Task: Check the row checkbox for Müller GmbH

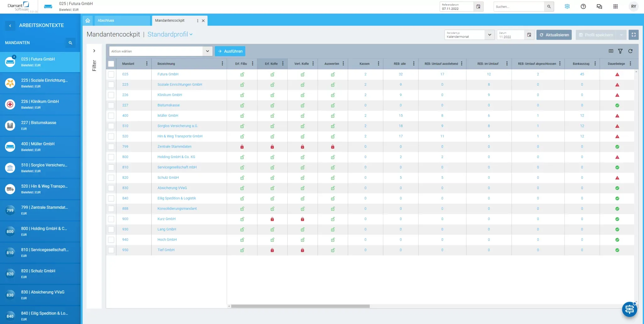Action: [111, 116]
